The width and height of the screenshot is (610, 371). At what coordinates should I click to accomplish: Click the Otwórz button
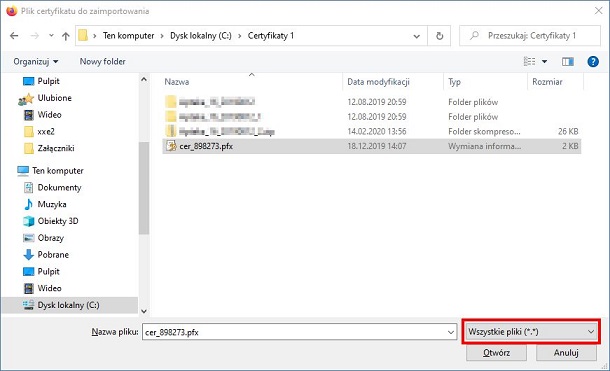(x=496, y=353)
